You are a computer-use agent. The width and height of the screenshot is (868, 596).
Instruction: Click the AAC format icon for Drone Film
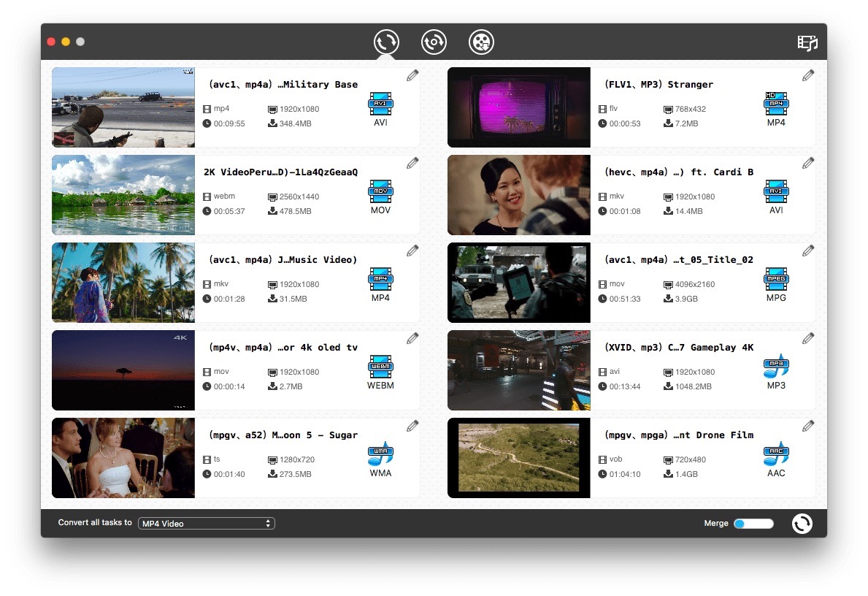pos(776,455)
